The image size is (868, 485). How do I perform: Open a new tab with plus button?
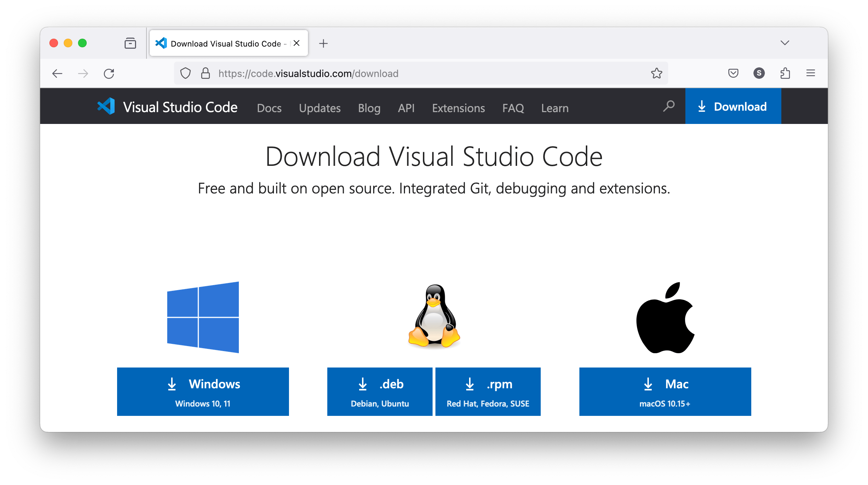coord(323,43)
